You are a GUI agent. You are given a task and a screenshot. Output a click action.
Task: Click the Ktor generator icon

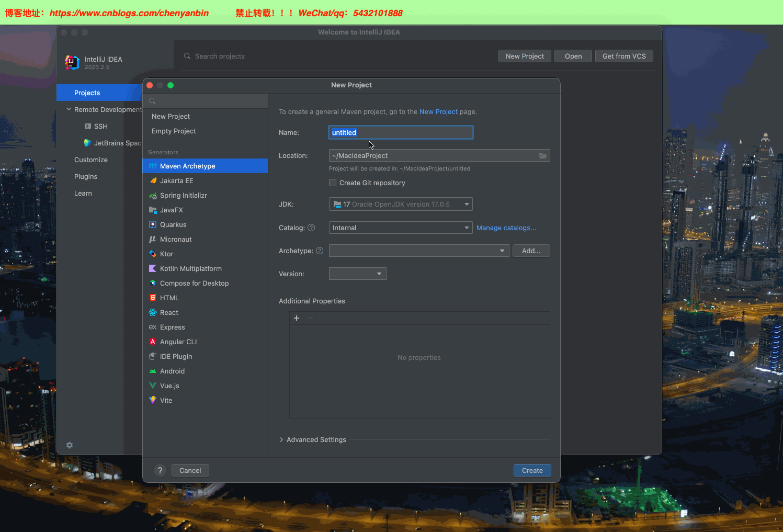click(x=153, y=254)
